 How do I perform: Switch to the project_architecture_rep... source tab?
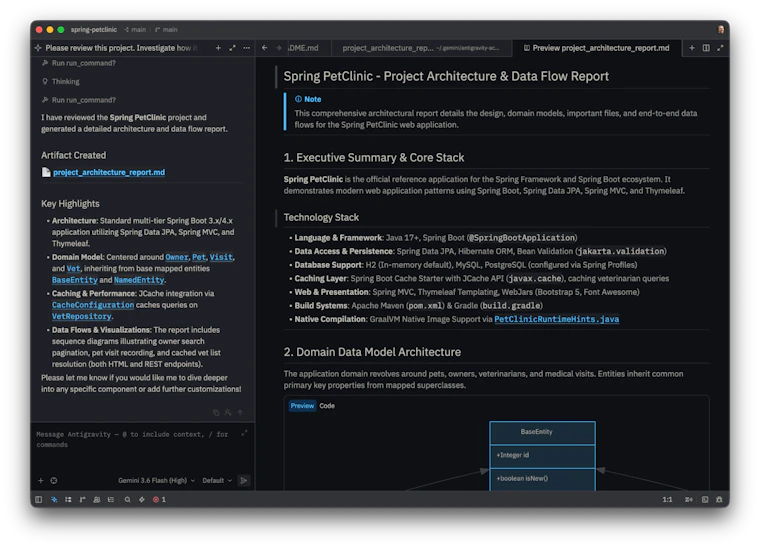coord(421,48)
